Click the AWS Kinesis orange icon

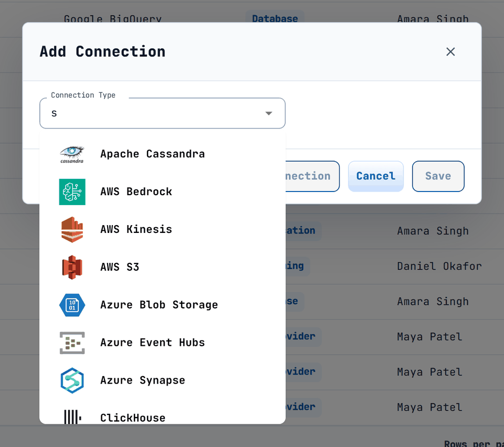click(72, 229)
